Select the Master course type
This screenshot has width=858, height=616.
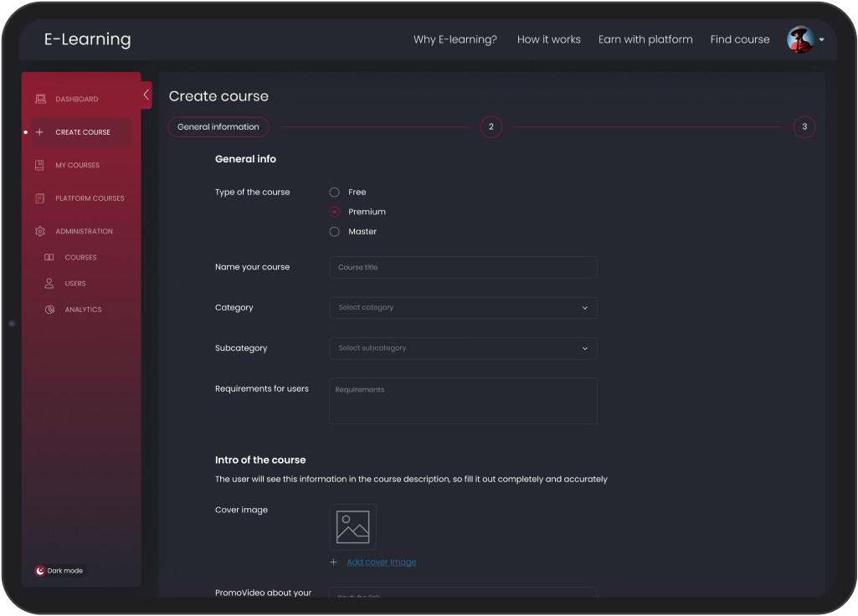coord(335,232)
